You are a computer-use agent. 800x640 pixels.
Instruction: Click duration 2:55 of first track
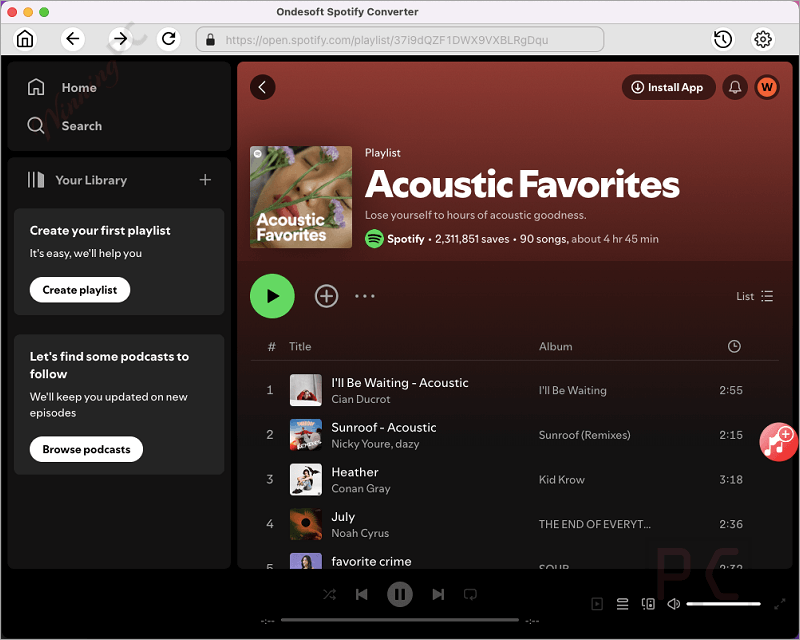pyautogui.click(x=731, y=390)
